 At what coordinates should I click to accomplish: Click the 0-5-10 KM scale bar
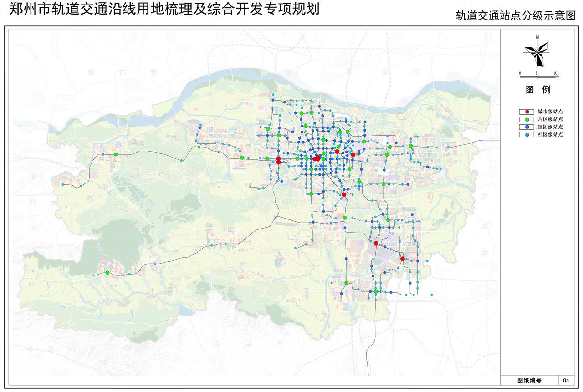pos(538,76)
